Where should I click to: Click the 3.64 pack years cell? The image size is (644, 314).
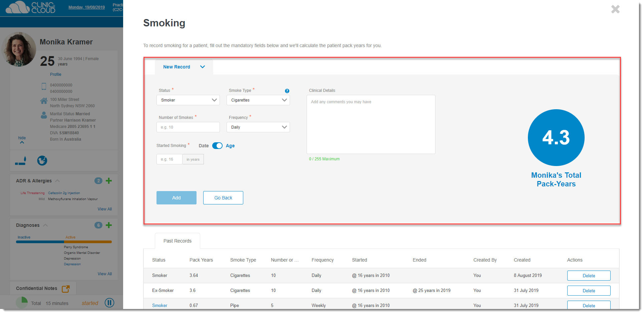point(194,276)
